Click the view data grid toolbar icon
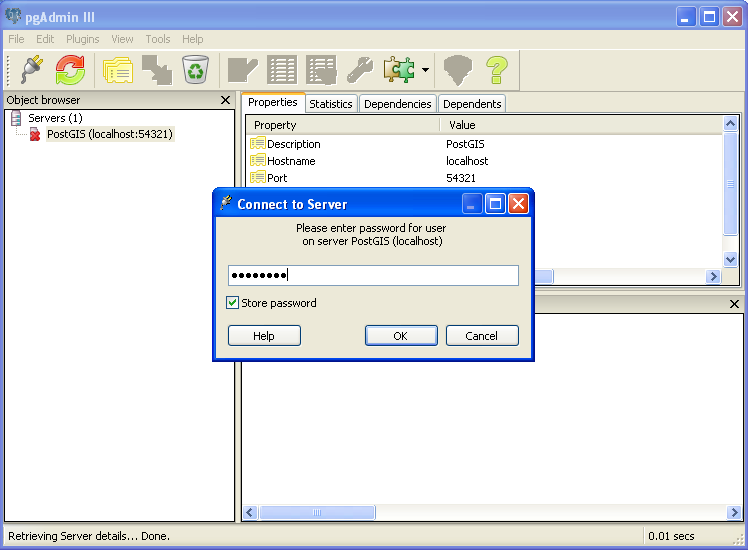 coord(282,70)
